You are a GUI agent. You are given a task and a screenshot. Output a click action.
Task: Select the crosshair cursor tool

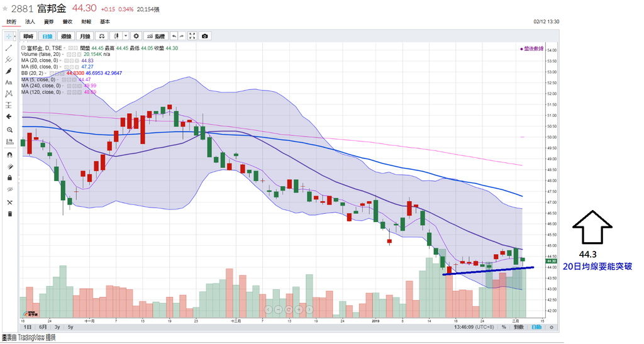(x=8, y=36)
